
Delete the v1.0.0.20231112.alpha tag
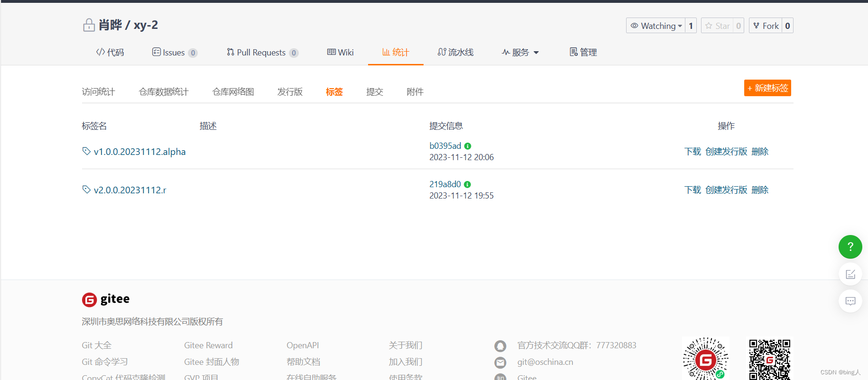point(760,152)
